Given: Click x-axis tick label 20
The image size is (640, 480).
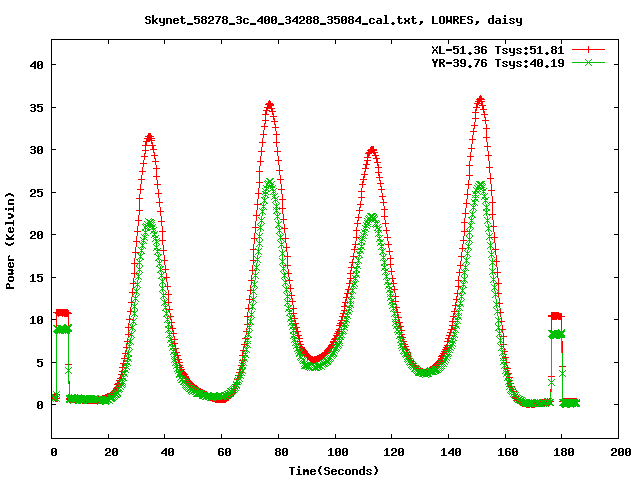Looking at the screenshot, I should 111,452.
